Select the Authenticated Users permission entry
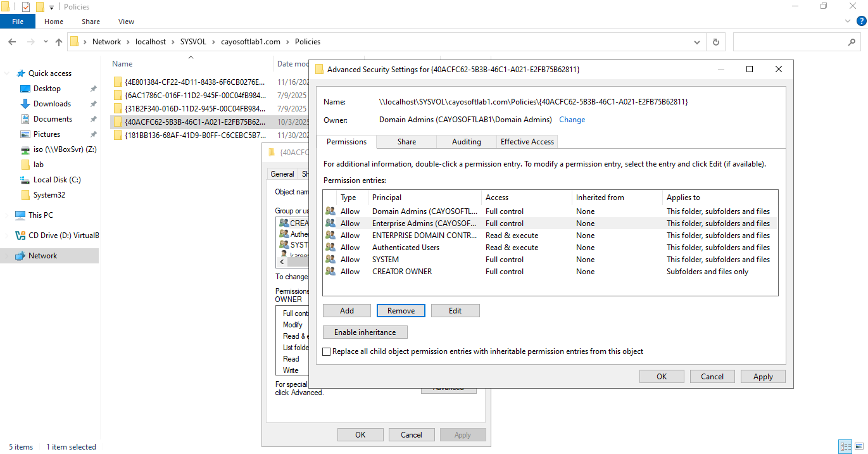Viewport: 868px width, 454px height. [x=405, y=248]
